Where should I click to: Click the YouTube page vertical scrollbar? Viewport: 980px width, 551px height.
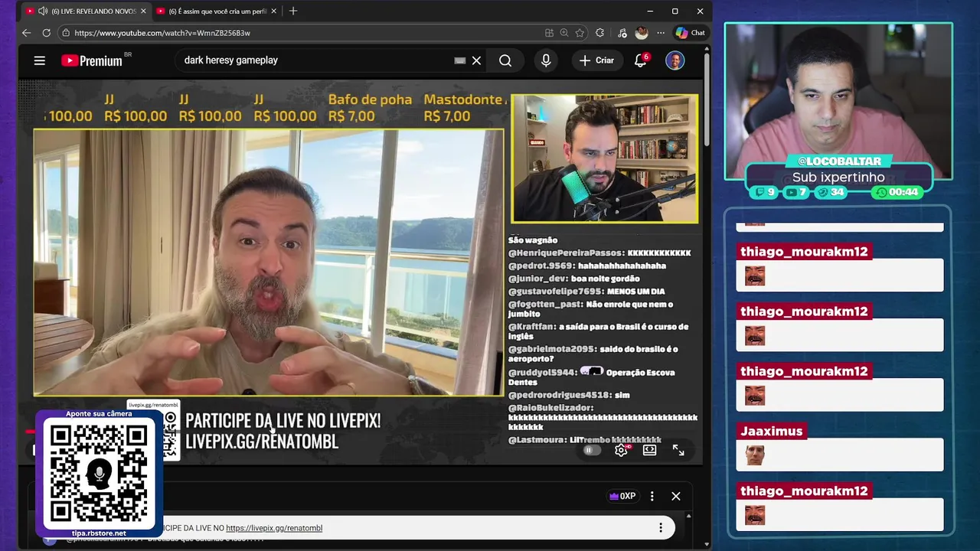point(706,99)
